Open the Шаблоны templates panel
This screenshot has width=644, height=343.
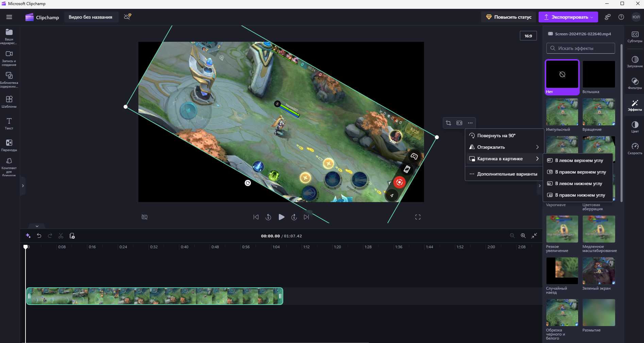pyautogui.click(x=9, y=102)
